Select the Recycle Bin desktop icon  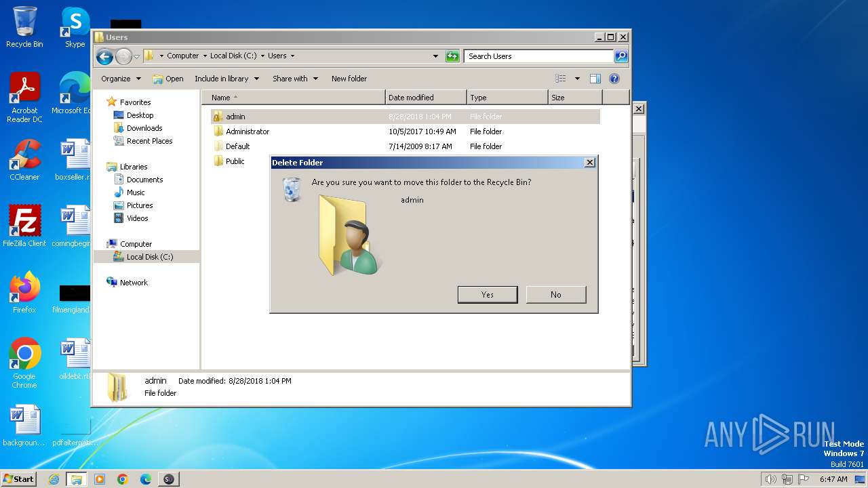click(x=24, y=27)
